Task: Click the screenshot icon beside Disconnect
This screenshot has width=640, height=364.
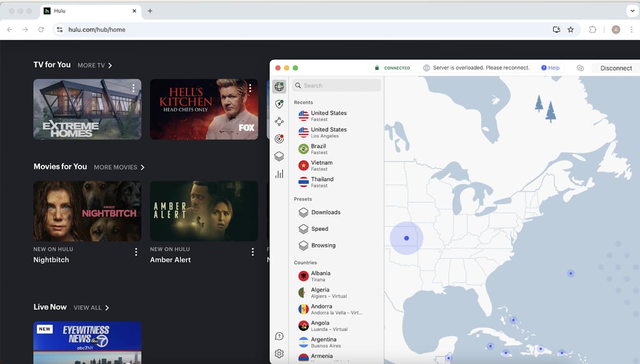Action: point(581,68)
